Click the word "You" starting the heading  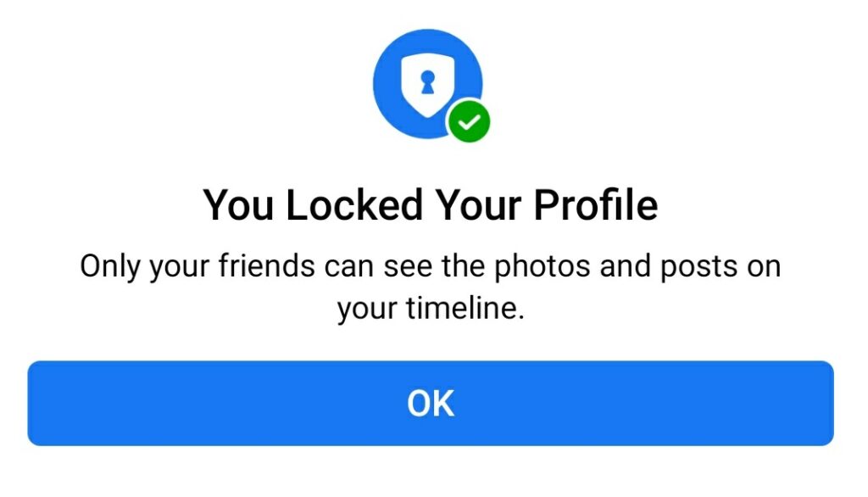tap(238, 205)
